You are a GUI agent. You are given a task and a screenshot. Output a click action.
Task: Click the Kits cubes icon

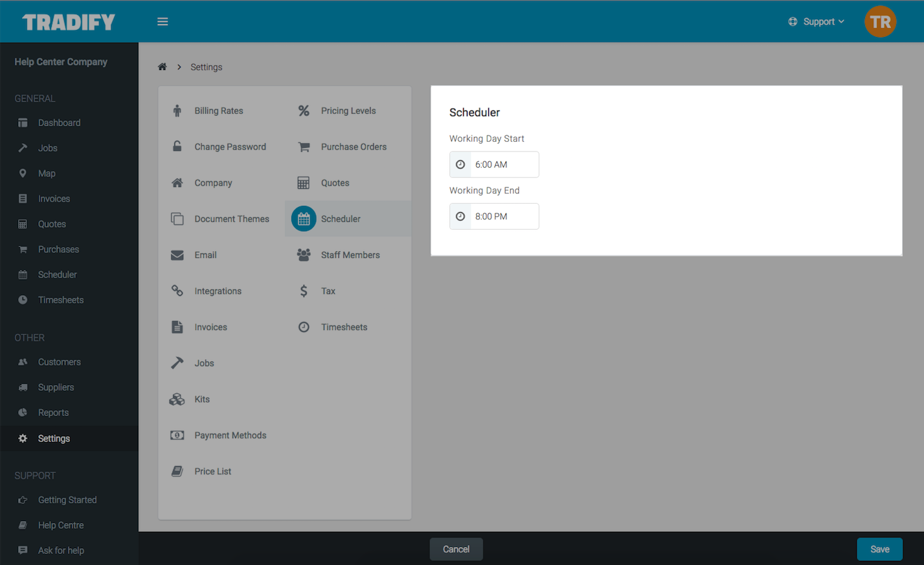(x=177, y=399)
